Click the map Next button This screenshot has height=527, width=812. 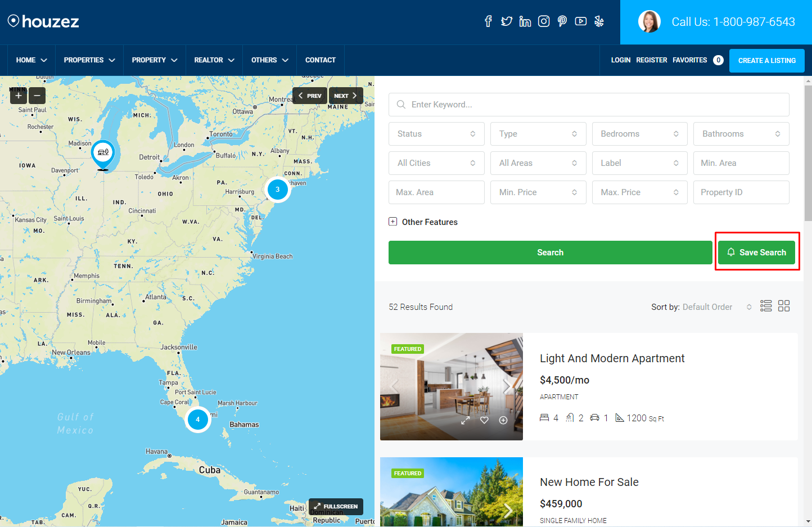[346, 96]
